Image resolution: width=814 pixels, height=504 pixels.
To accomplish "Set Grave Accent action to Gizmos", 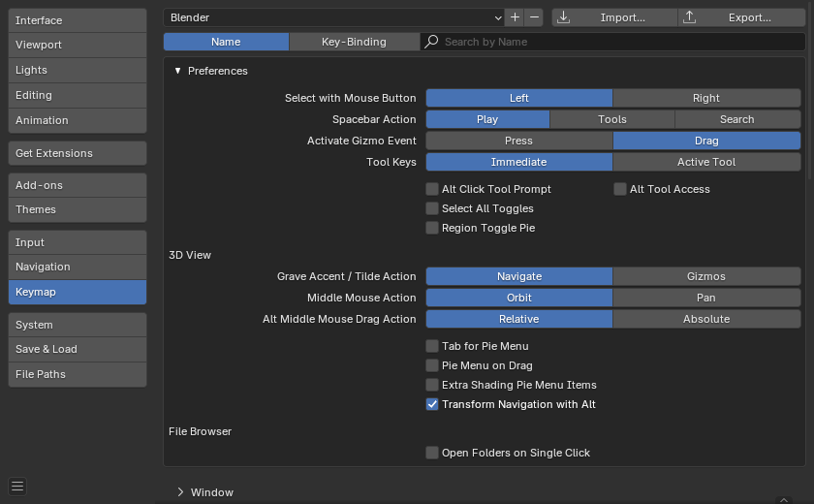I will coord(706,276).
